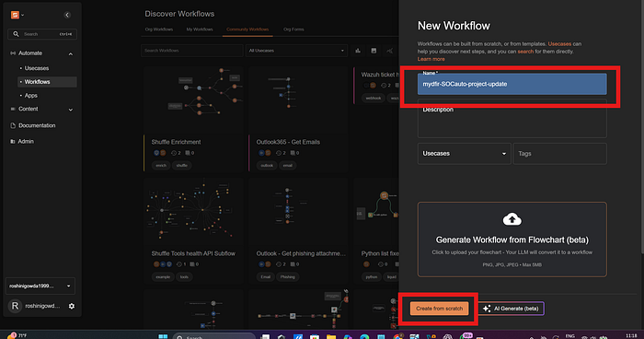Switch to the Org Forms tab
644x339 pixels.
point(293,29)
